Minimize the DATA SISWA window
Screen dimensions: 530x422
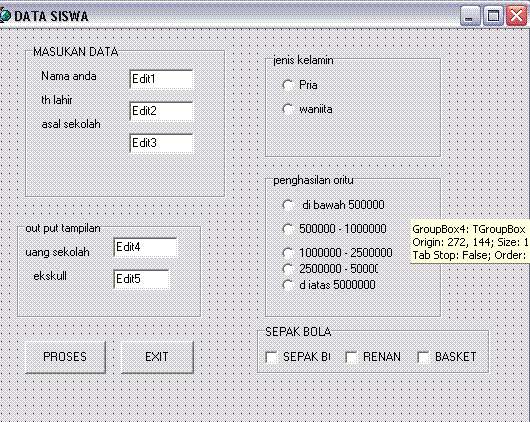coord(470,16)
